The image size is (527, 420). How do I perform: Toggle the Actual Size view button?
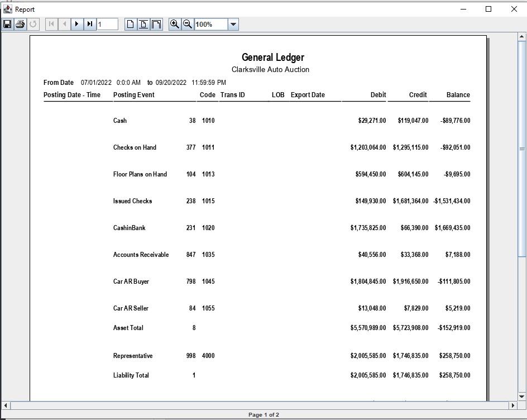(131, 24)
